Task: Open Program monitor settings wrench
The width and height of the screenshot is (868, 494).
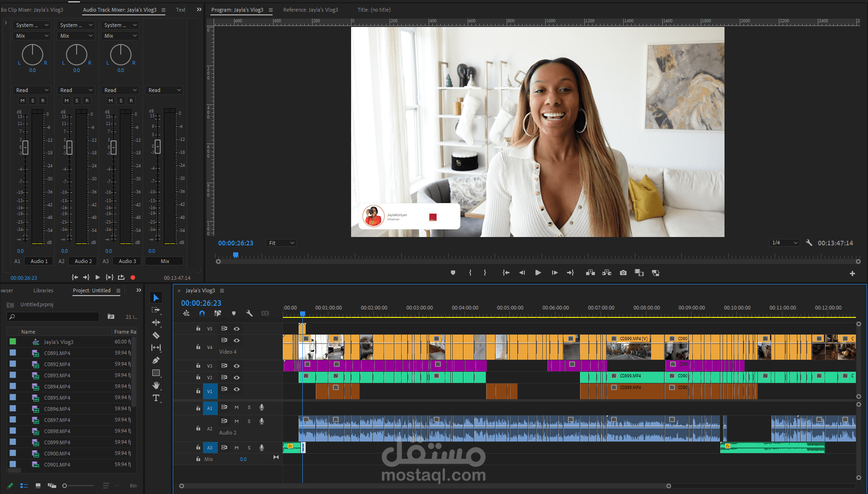Action: point(809,243)
